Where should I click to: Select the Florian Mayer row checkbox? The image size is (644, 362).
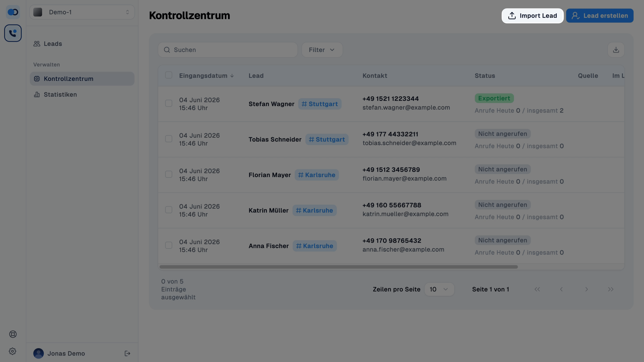tap(169, 174)
